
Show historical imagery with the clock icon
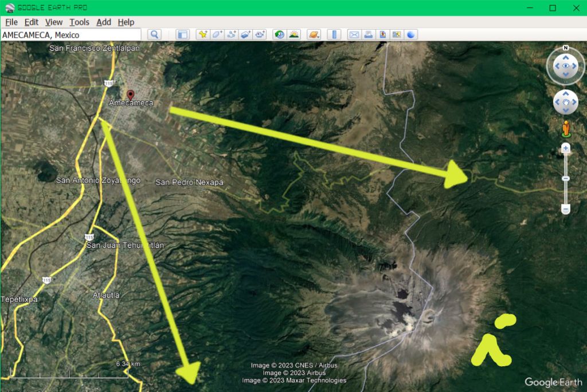point(279,34)
